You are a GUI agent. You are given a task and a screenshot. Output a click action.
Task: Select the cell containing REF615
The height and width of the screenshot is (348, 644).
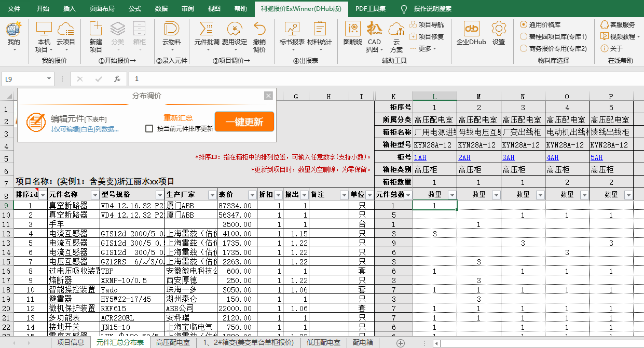click(132, 308)
